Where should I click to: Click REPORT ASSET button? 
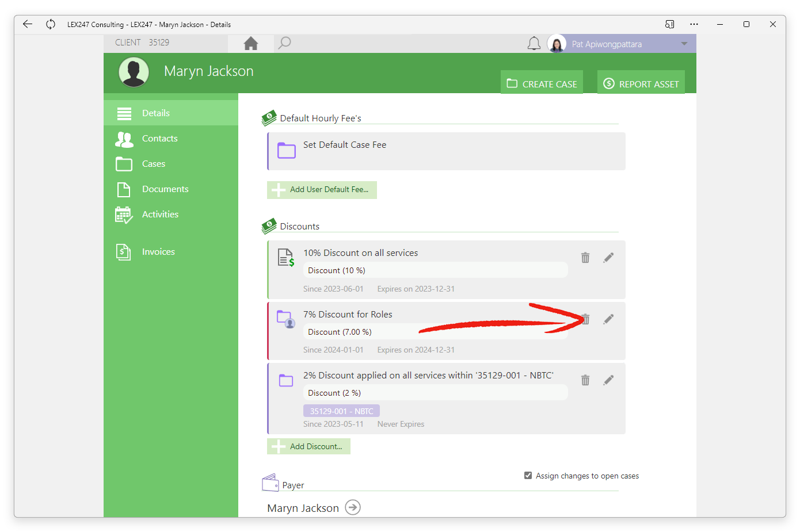[x=641, y=82]
